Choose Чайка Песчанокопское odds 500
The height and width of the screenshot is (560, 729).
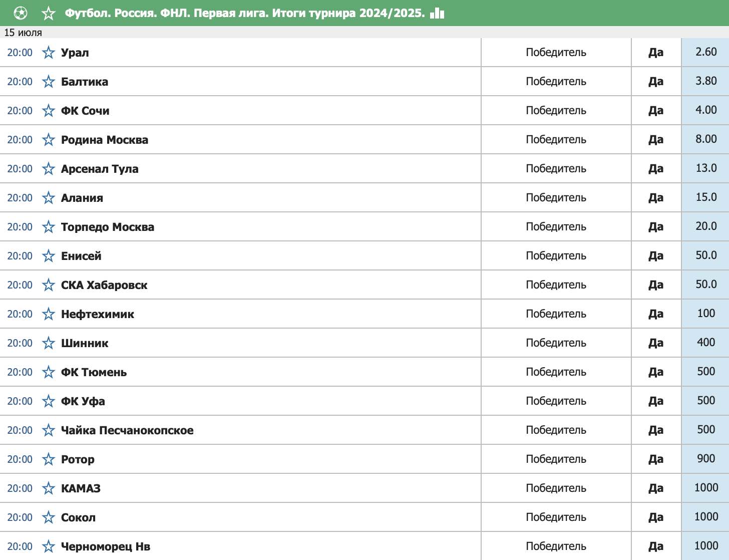[x=705, y=430]
